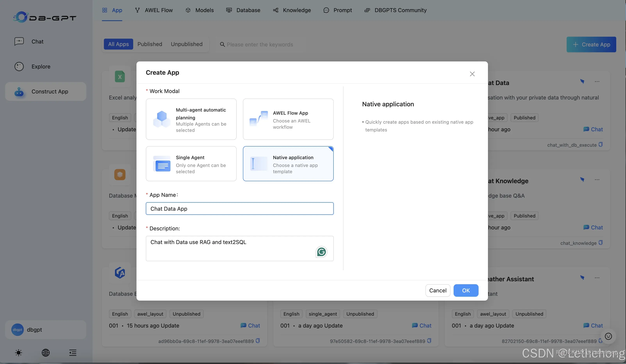Select the Single Agent work mode
Image resolution: width=626 pixels, height=364 pixels.
point(191,163)
